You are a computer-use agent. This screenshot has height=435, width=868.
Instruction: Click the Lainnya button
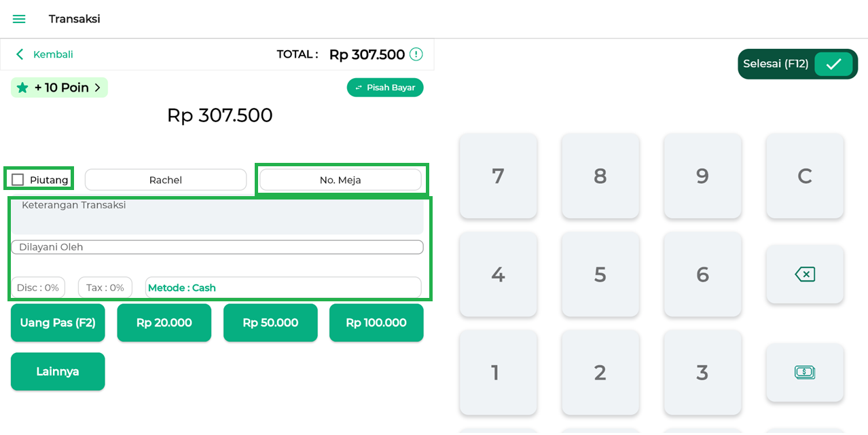pyautogui.click(x=58, y=372)
